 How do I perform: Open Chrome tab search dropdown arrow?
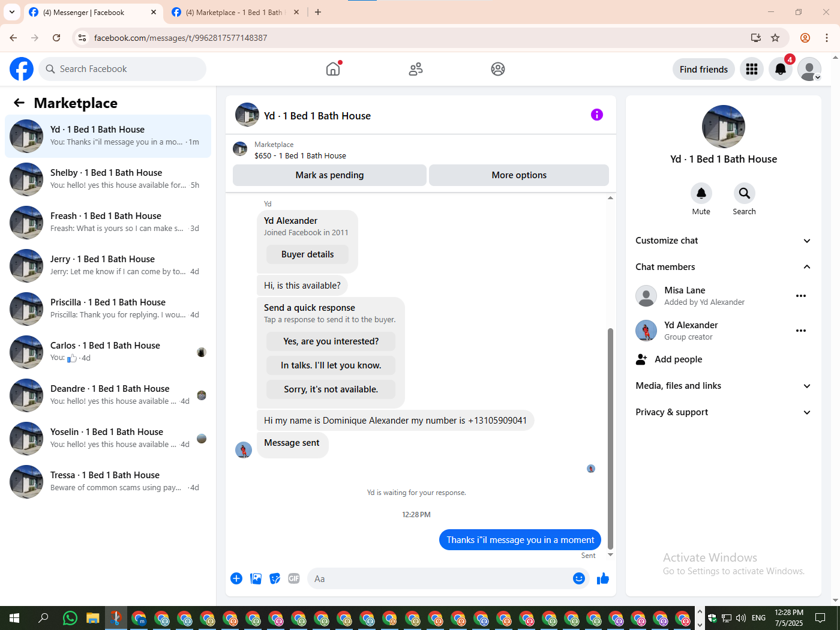pos(12,12)
